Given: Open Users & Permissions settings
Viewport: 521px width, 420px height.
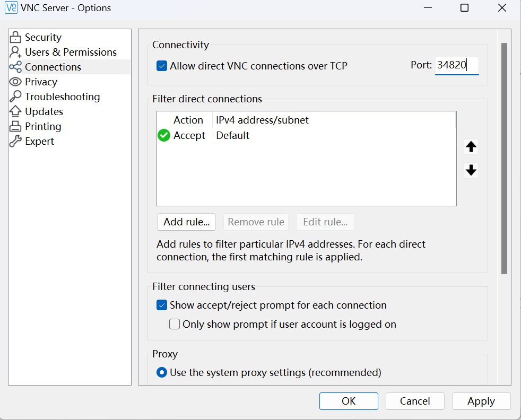Looking at the screenshot, I should coord(71,52).
